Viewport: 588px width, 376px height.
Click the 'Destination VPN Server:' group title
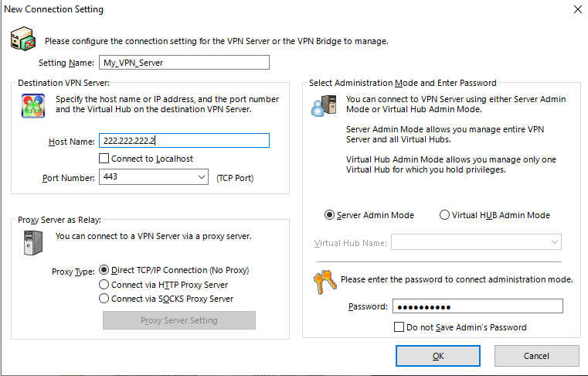click(x=64, y=83)
